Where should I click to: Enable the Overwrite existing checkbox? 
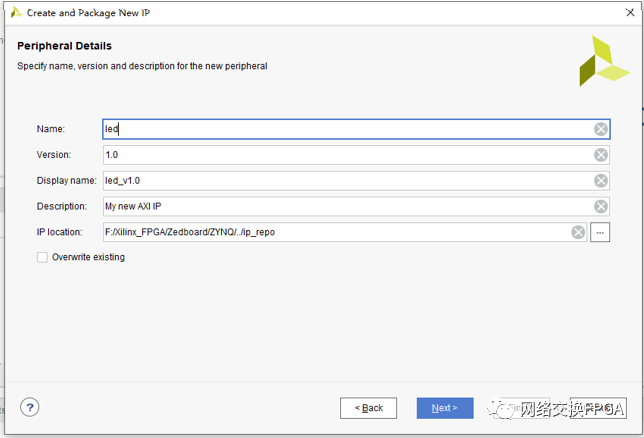point(42,258)
